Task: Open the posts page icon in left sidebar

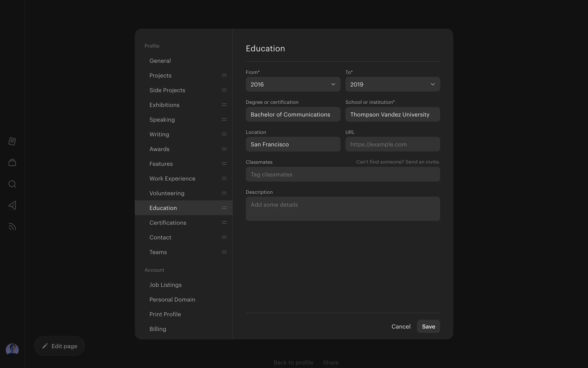Action: point(12,141)
